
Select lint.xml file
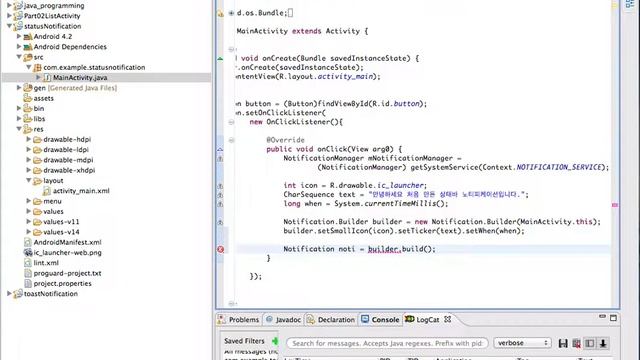tap(46, 263)
